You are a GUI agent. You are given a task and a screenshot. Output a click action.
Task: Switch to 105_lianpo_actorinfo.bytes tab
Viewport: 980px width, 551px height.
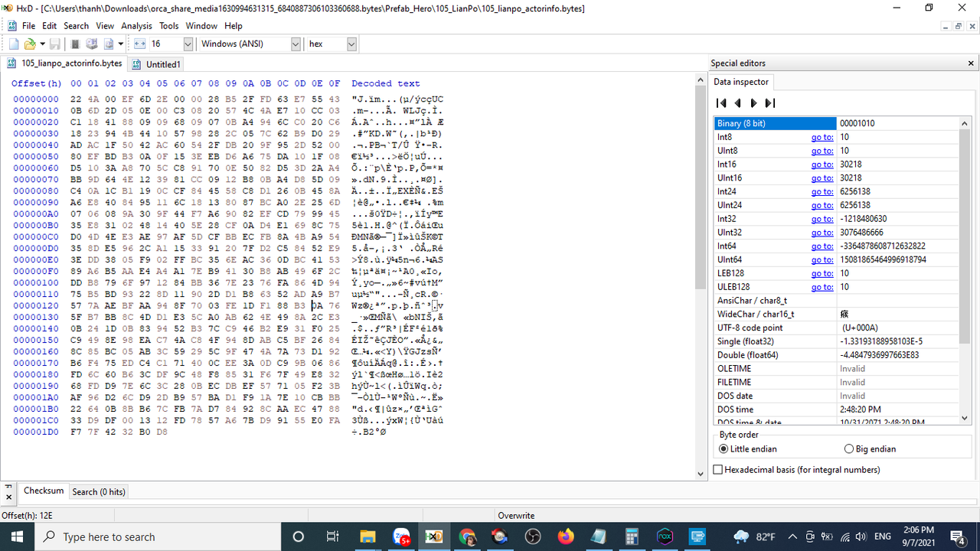pos(64,64)
